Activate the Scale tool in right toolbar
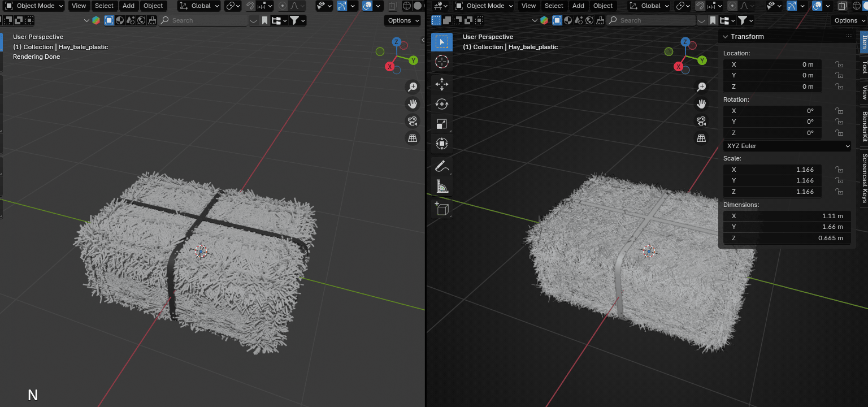The height and width of the screenshot is (407, 868). (x=442, y=124)
